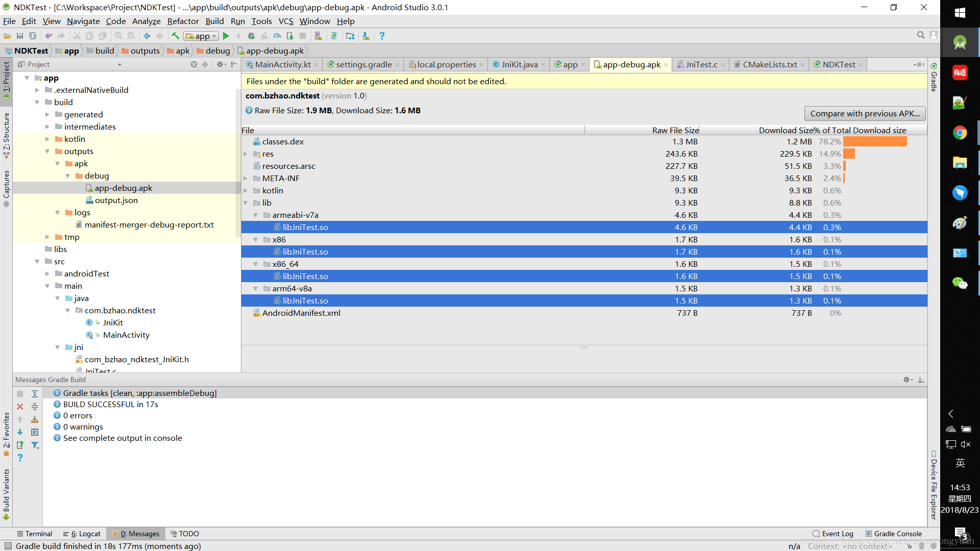Open the Build menu

tap(214, 21)
